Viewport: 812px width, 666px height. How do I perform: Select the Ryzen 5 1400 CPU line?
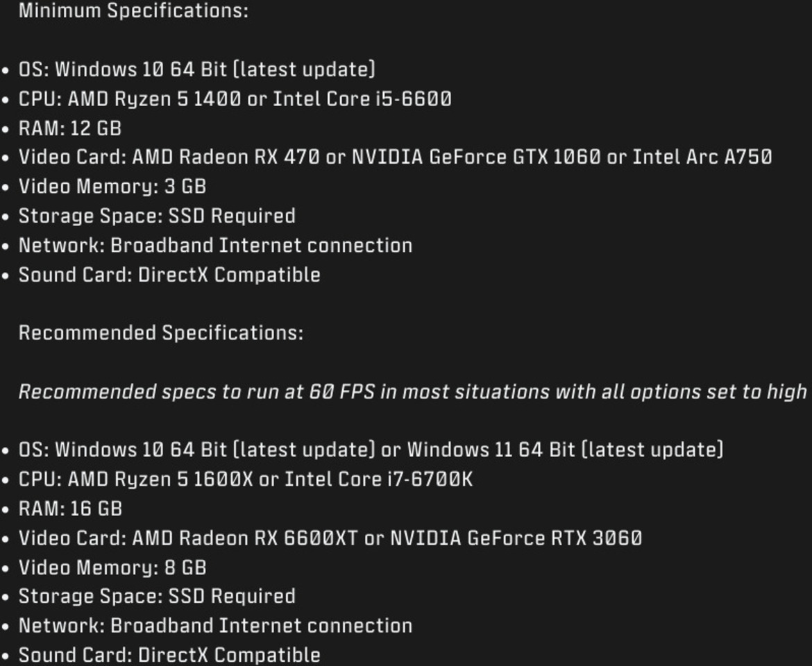click(x=235, y=99)
